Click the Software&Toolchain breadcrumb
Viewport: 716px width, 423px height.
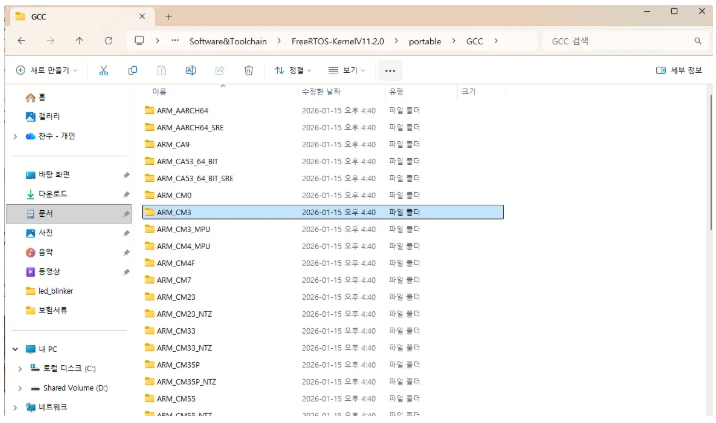(x=228, y=41)
